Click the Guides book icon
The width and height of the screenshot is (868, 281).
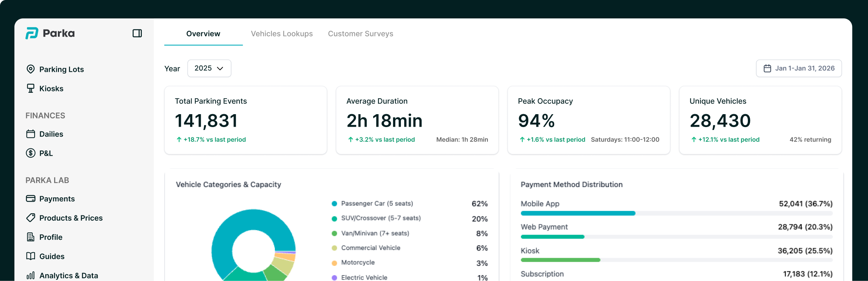(x=31, y=256)
